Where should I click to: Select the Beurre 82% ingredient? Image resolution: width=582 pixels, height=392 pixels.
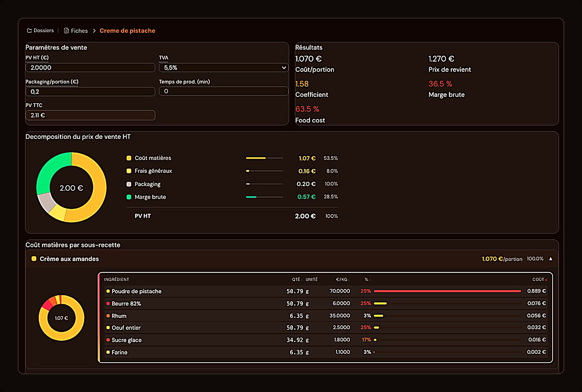(x=326, y=303)
